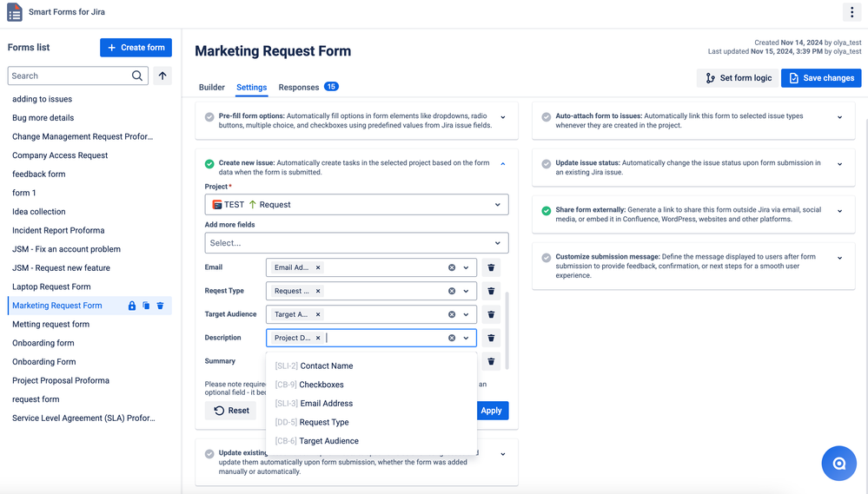Viewport: 868px width, 494px height.
Task: Click the Save changes button
Action: [x=821, y=78]
